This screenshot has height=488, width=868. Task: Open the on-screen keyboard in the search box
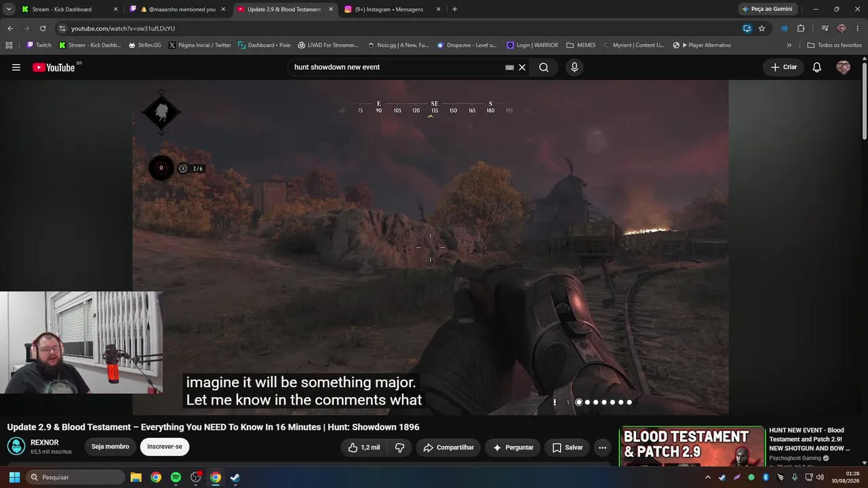point(510,67)
